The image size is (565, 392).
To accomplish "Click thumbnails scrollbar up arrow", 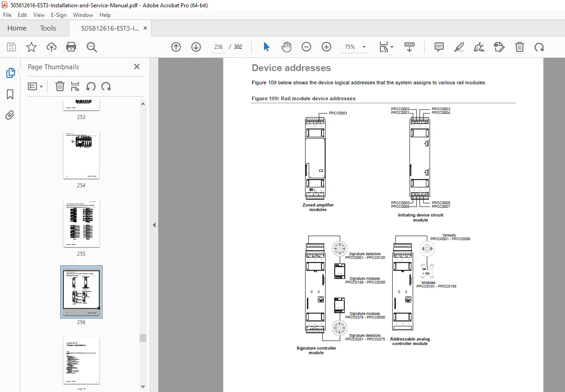I will [x=143, y=104].
